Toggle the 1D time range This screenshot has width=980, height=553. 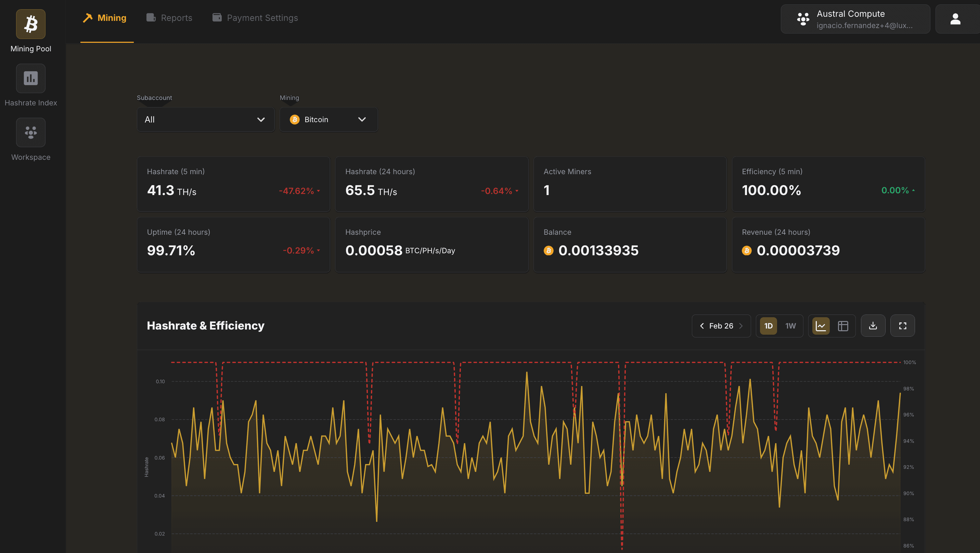[769, 326]
